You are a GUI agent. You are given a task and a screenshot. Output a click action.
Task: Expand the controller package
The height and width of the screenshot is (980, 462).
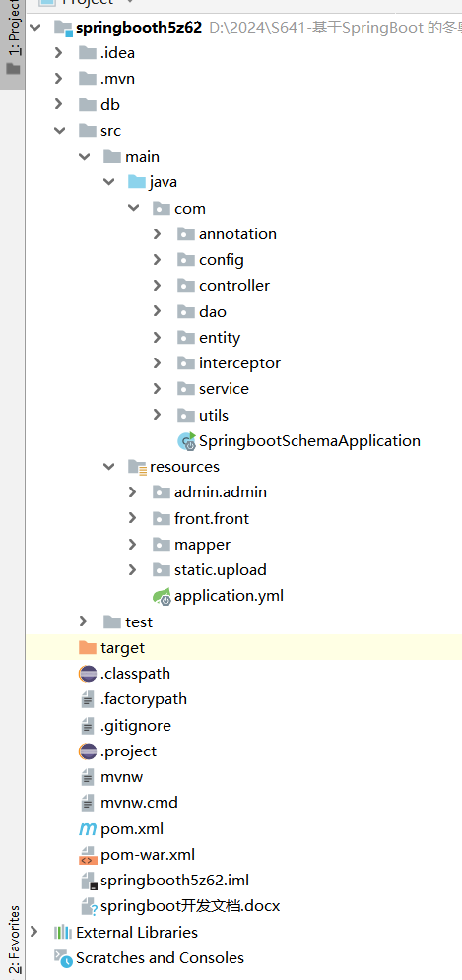point(157,286)
